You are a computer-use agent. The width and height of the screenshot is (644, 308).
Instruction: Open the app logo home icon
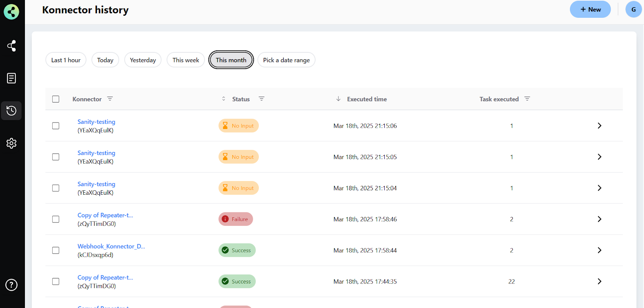[x=11, y=12]
